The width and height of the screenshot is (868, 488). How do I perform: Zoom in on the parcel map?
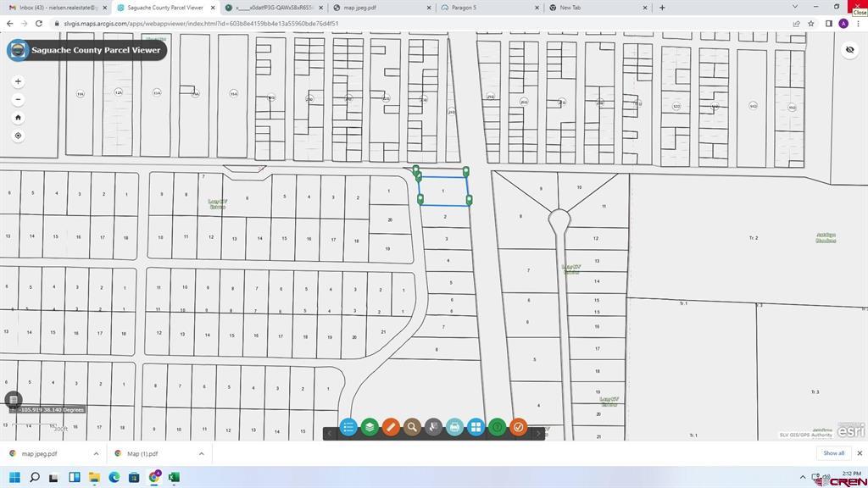[19, 81]
